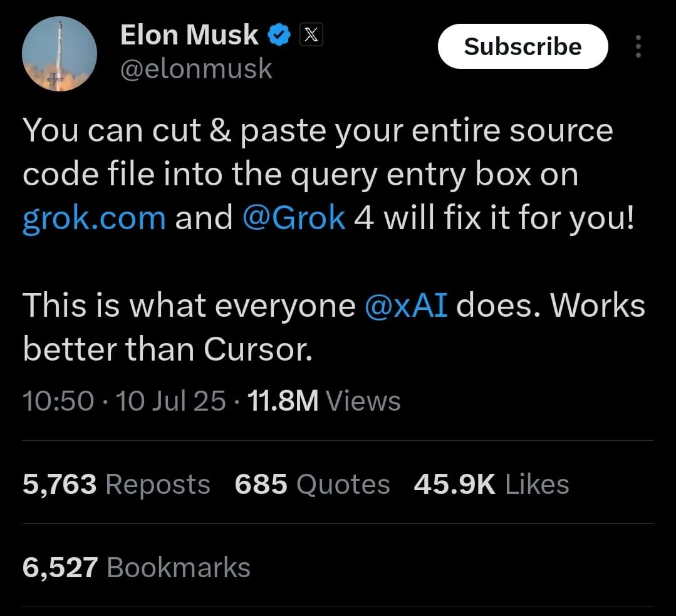676x616 pixels.
Task: Click the blue verified checkmark badge
Action: coord(279,34)
